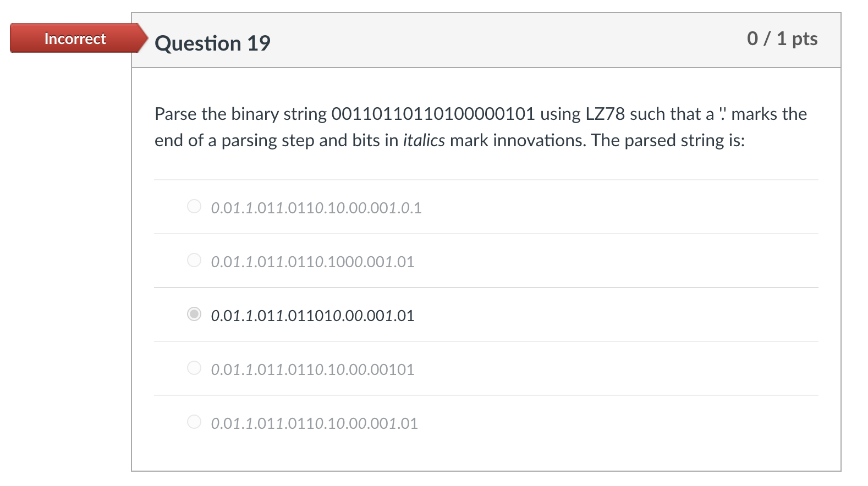Click the Question 19 heading
The image size is (868, 486).
pyautogui.click(x=212, y=43)
